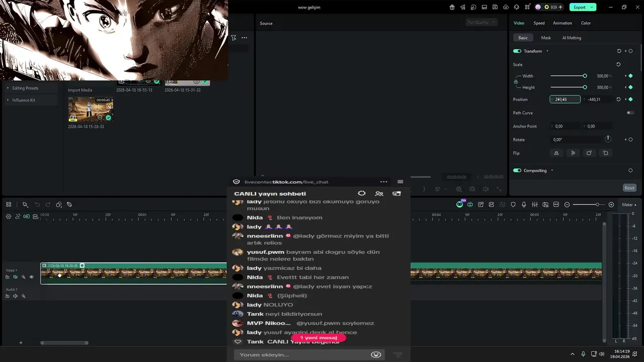The image size is (644, 362).
Task: Switch to the Color tab
Action: [x=586, y=23]
